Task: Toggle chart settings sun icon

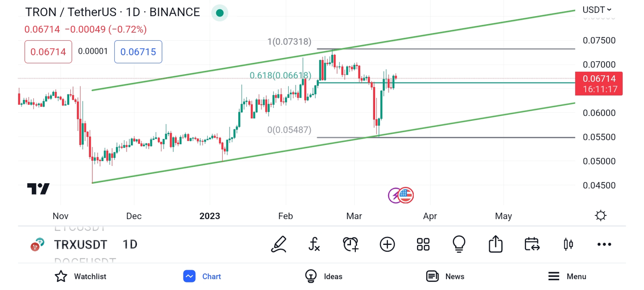Action: click(601, 216)
